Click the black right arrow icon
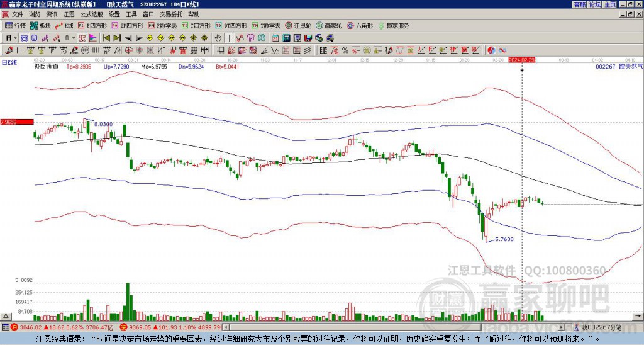 (x=139, y=38)
